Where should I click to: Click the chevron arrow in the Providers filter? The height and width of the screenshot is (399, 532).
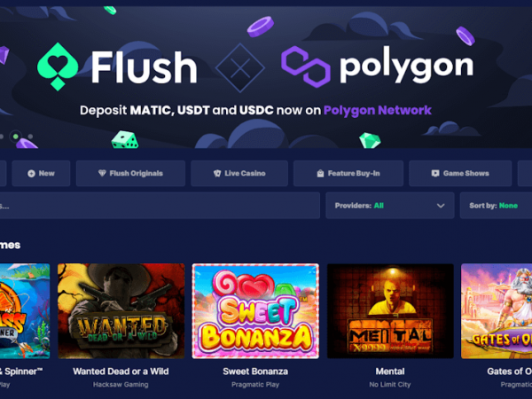click(x=441, y=206)
